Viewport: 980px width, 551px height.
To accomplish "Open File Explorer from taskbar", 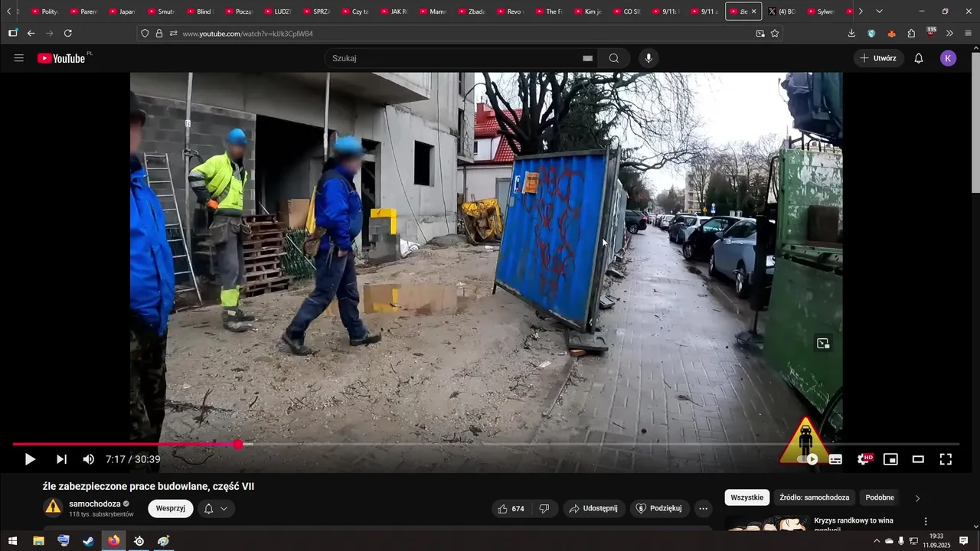I will (38, 541).
